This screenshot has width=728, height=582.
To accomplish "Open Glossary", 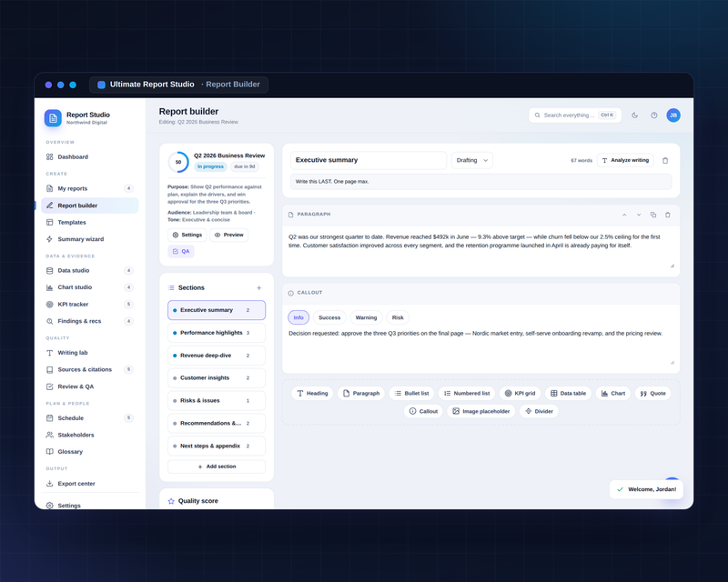I will click(x=89, y=452).
